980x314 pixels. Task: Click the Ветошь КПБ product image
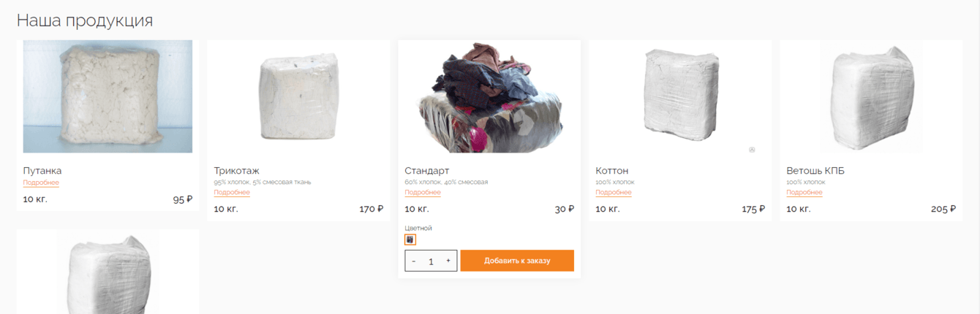click(x=870, y=96)
